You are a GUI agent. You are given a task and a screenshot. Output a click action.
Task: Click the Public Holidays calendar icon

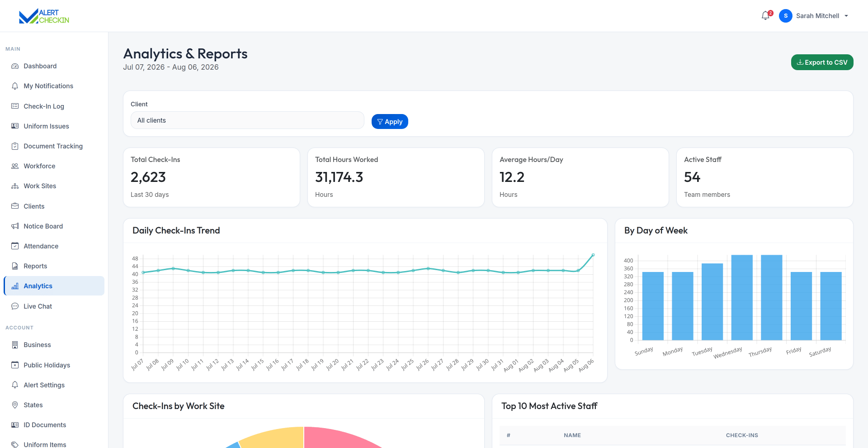[15, 365]
